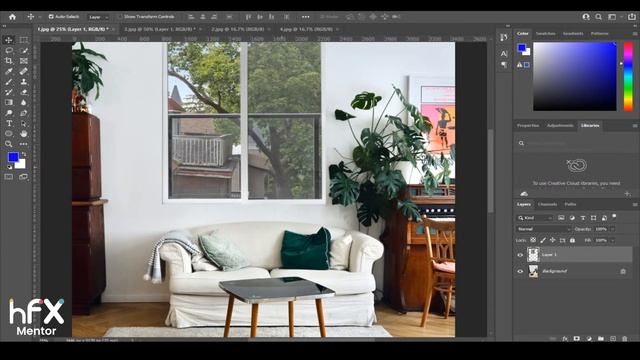Toggle lock transparent pixels
The image size is (640, 360).
pyautogui.click(x=533, y=240)
